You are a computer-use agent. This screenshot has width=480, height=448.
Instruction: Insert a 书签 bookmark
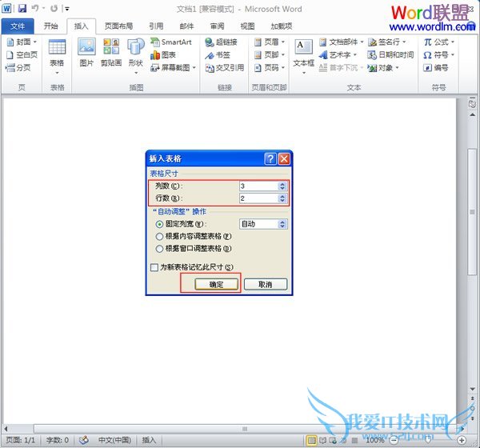[218, 55]
